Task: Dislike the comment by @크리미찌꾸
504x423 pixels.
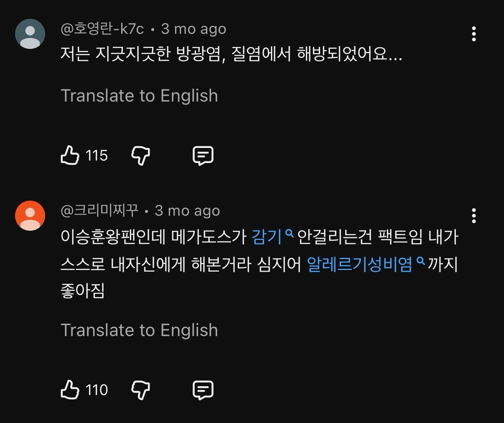Action: click(141, 390)
